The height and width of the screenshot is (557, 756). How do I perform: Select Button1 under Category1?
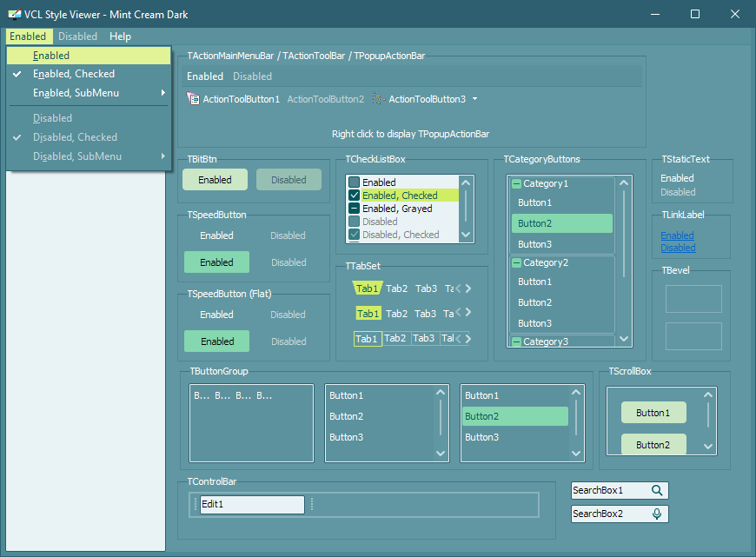[562, 202]
